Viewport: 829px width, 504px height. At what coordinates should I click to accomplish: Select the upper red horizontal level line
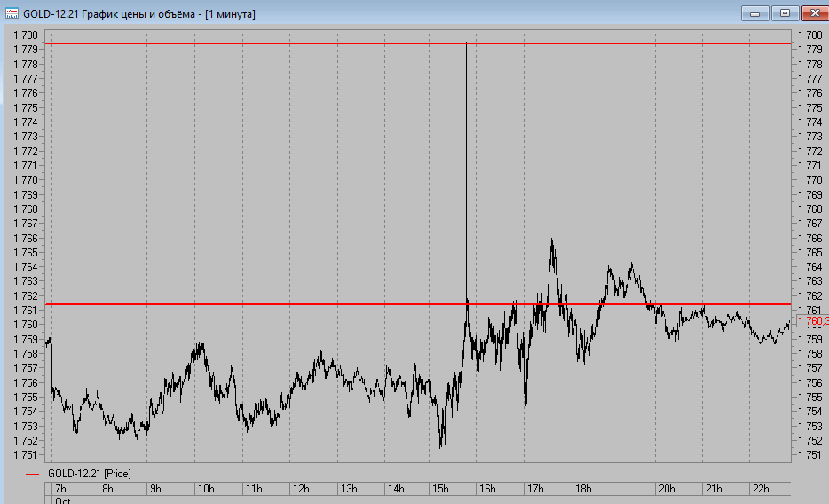[266, 43]
